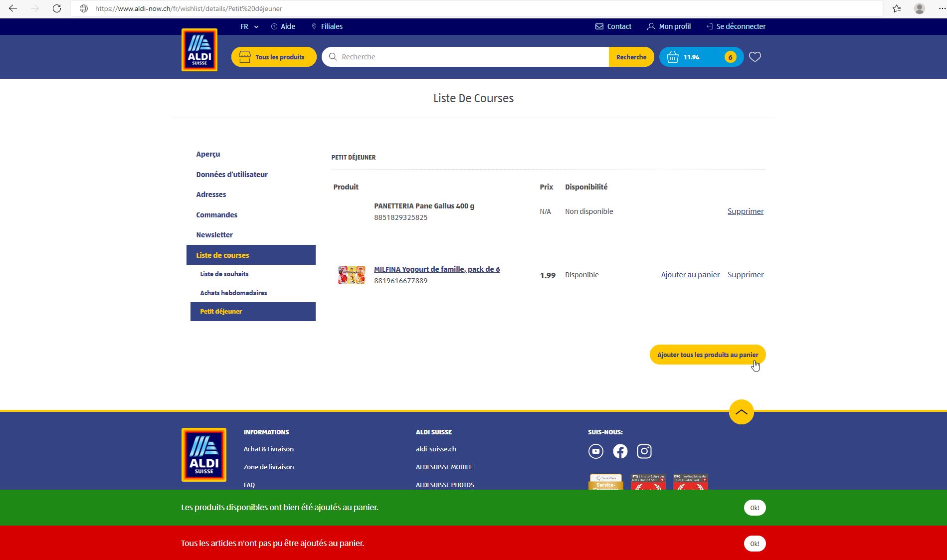The image size is (947, 560).
Task: Click the heart wishlist icon
Action: [x=755, y=56]
